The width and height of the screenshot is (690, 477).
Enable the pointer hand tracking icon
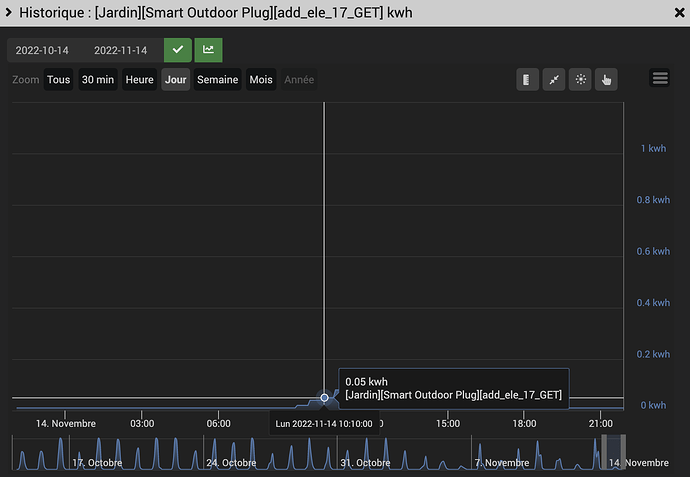(606, 80)
